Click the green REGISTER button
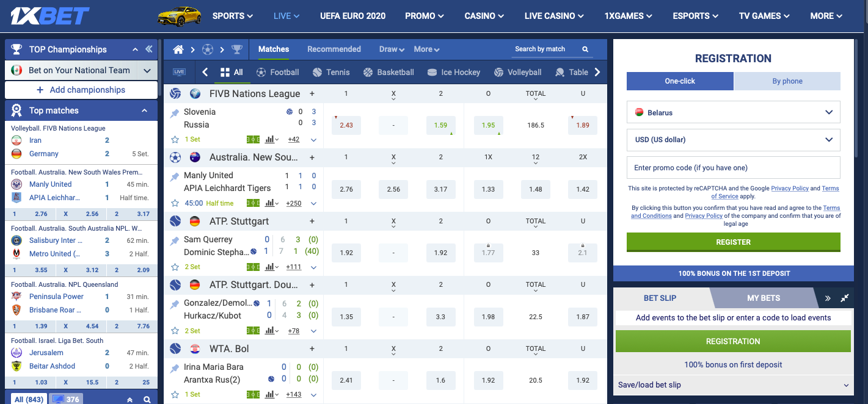This screenshot has height=404, width=868. coord(733,242)
